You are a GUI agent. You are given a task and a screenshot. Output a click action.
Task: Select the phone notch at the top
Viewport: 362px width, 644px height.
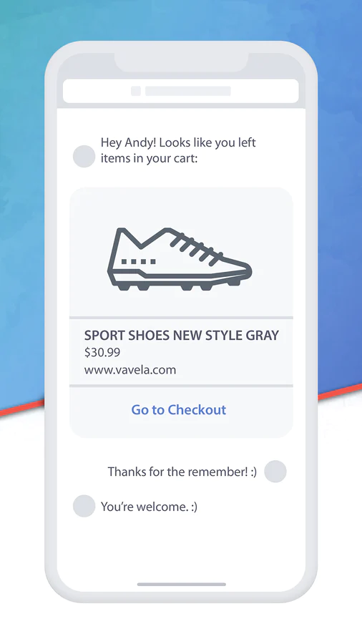pos(181,62)
